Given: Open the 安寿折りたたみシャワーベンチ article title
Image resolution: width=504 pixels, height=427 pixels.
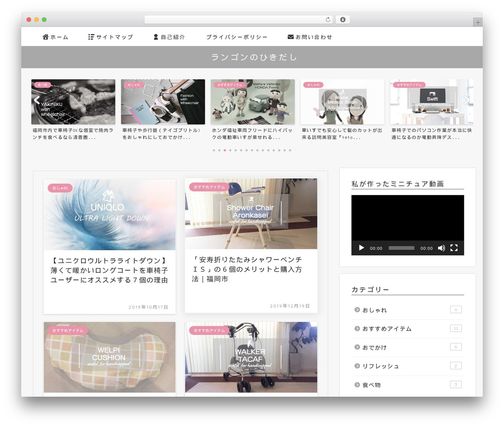Looking at the screenshot, I should click(247, 269).
